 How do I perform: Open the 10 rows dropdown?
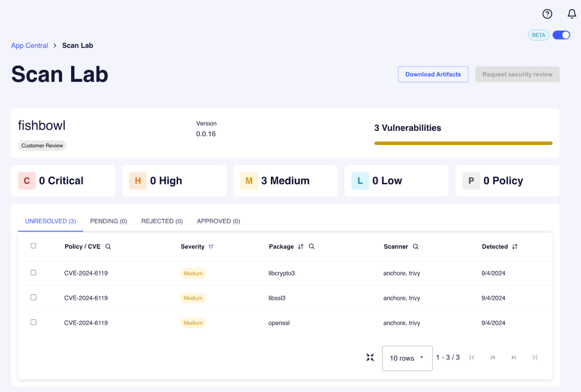coord(407,358)
